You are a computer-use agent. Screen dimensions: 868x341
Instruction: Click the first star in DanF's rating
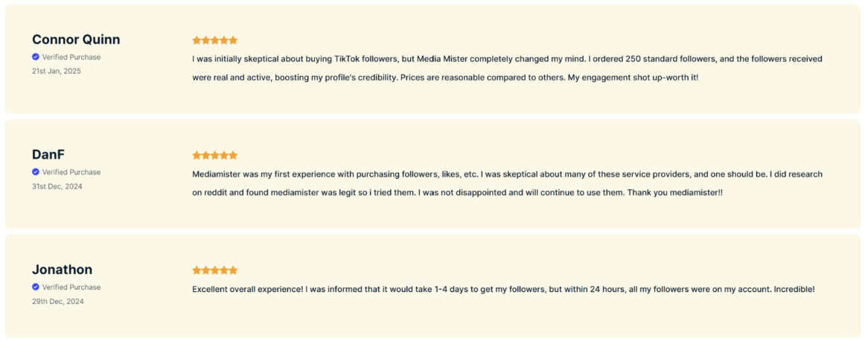click(x=197, y=156)
